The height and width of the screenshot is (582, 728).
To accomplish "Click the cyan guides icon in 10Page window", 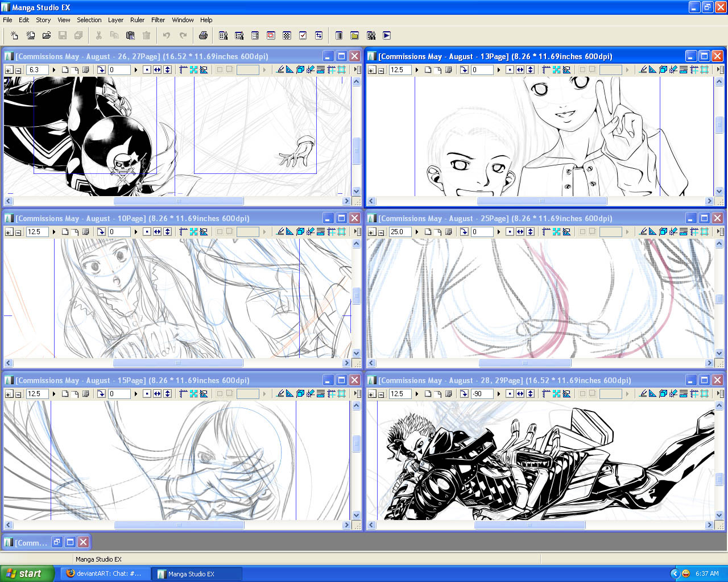I will (x=193, y=232).
